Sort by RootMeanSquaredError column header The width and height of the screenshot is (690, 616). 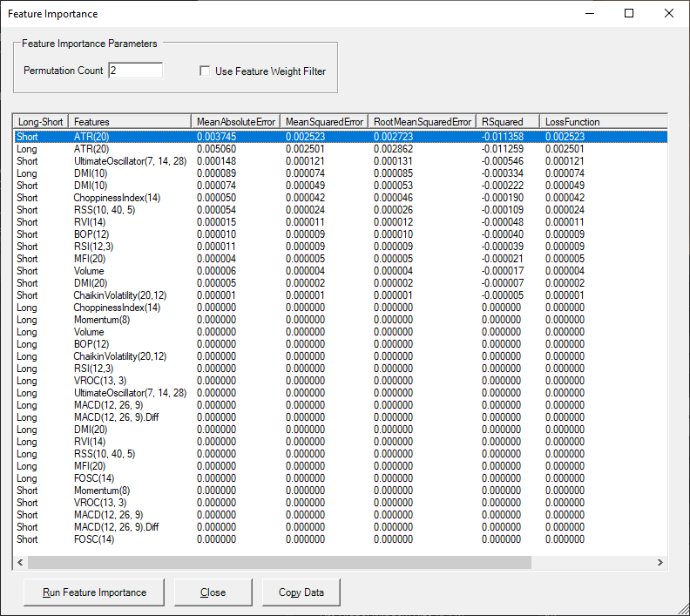tap(422, 121)
